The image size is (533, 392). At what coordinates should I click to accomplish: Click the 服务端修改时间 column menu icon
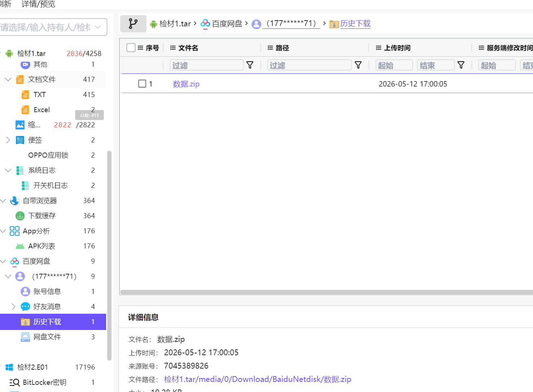(x=481, y=48)
